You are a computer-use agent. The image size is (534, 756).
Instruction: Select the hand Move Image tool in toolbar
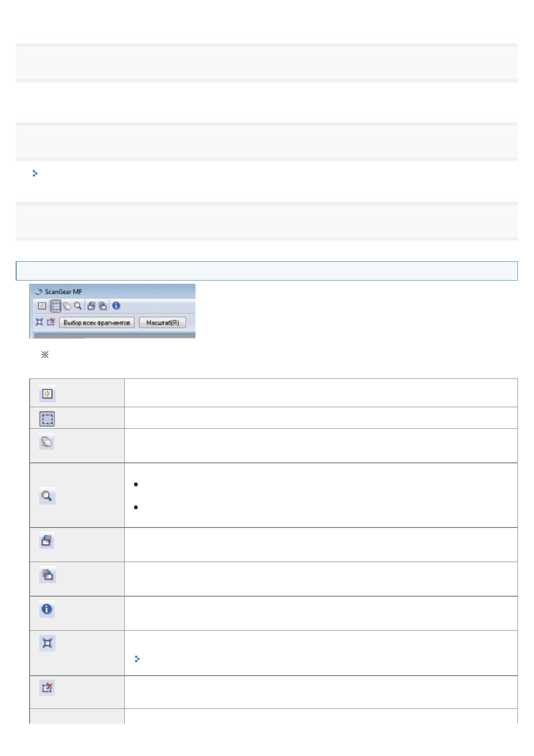(67, 306)
